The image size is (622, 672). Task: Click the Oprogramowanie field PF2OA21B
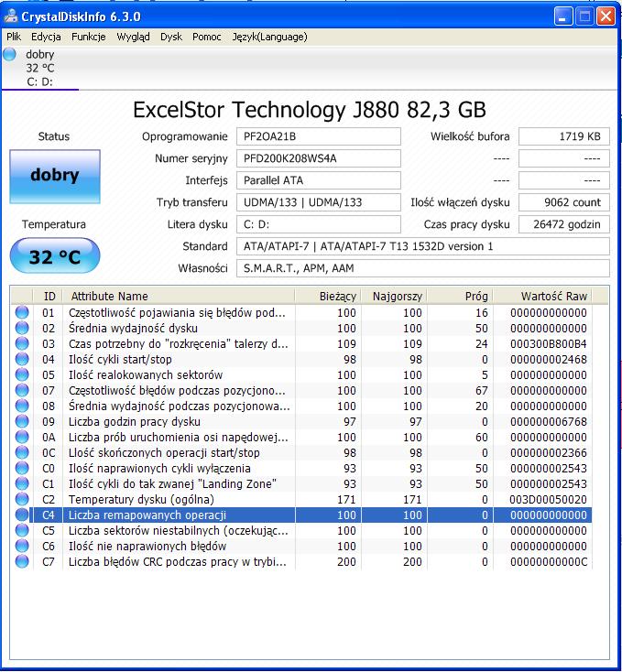(319, 136)
